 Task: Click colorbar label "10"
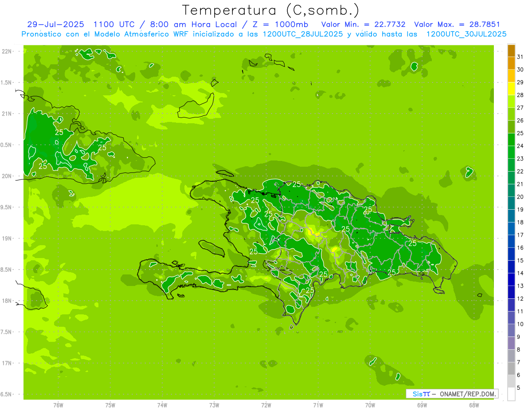[520, 324]
